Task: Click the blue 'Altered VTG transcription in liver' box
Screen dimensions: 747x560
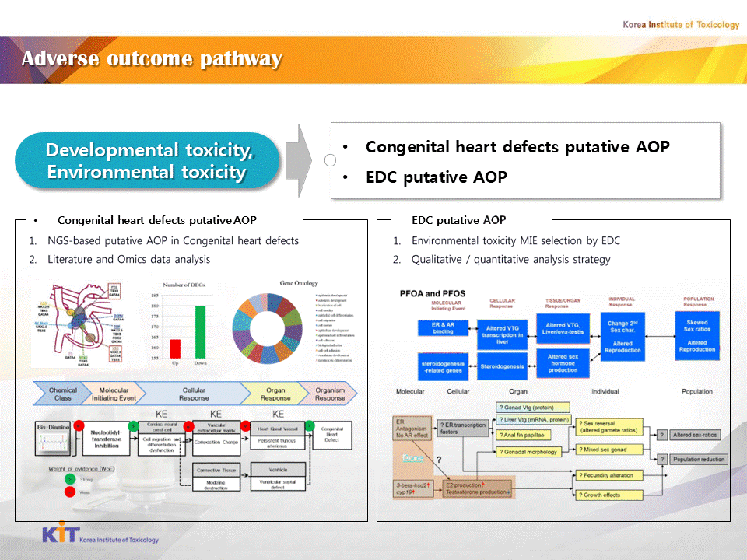Action: coord(502,334)
